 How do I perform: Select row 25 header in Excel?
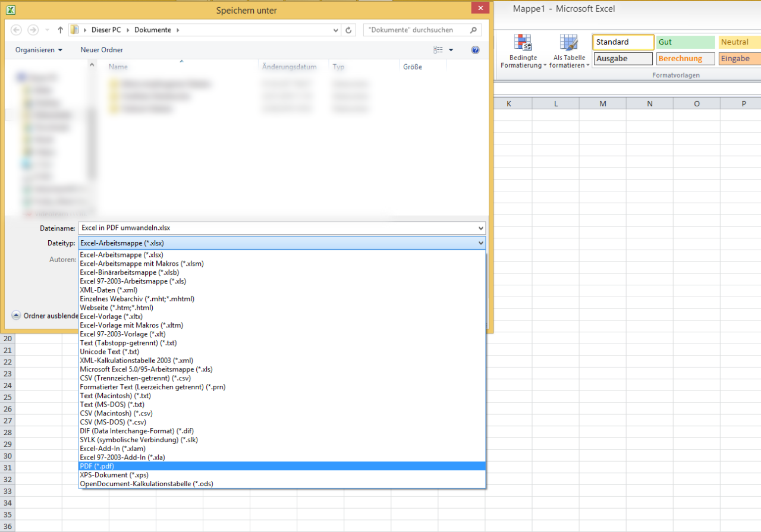pyautogui.click(x=8, y=397)
